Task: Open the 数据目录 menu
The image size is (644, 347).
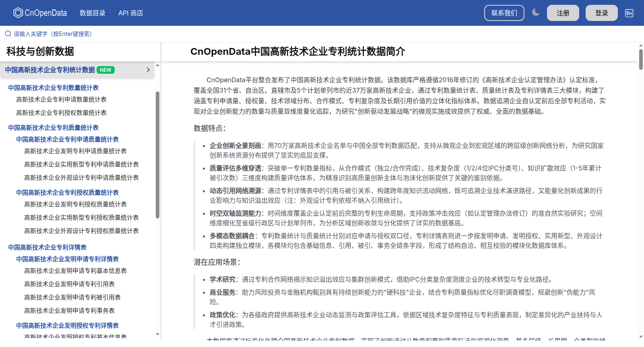Action: (93, 13)
